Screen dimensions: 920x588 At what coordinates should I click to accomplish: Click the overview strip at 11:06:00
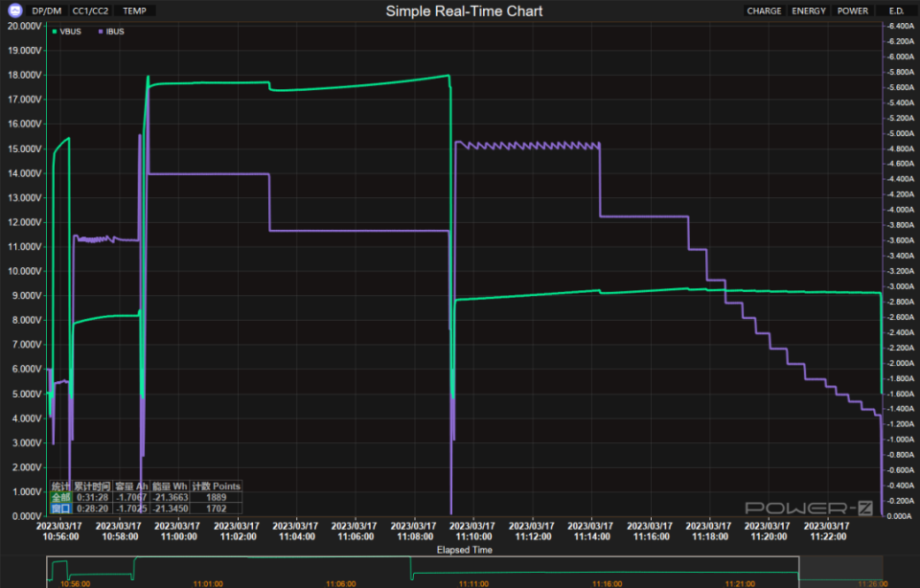(x=341, y=584)
